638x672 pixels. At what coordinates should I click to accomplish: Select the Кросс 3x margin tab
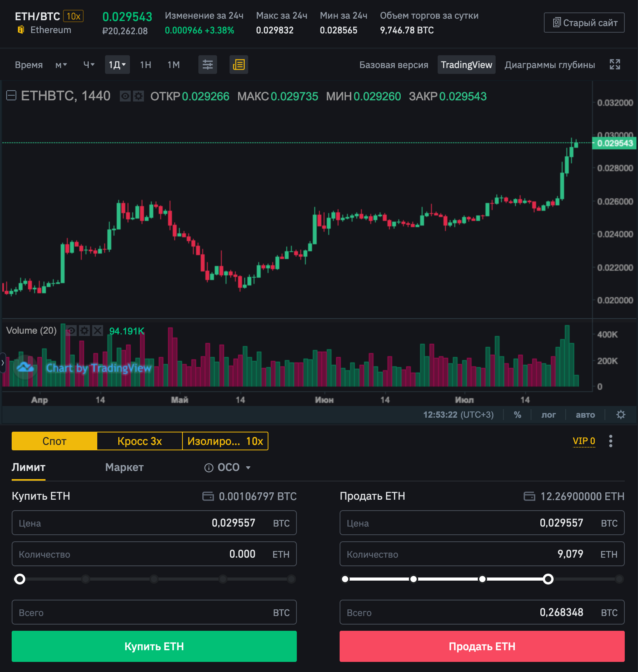pyautogui.click(x=140, y=441)
